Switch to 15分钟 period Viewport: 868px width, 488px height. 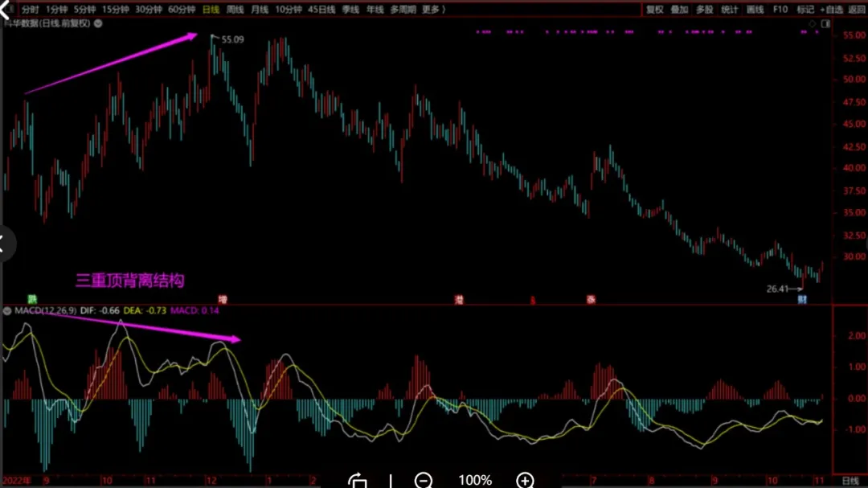coord(116,10)
